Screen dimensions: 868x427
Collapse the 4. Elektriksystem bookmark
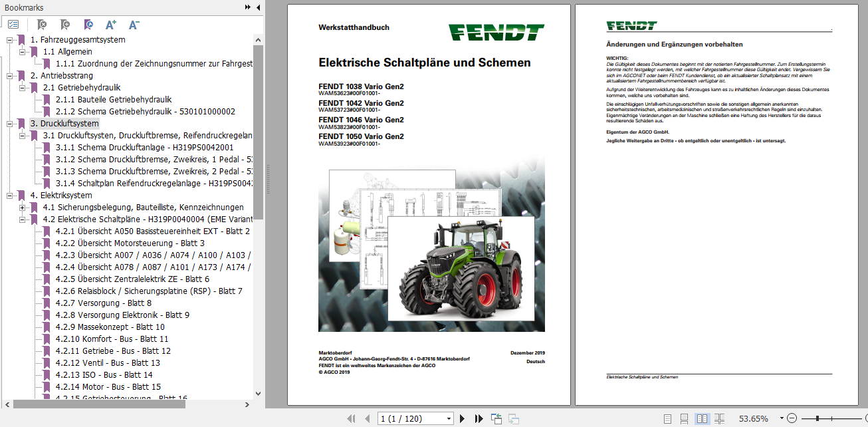click(10, 196)
